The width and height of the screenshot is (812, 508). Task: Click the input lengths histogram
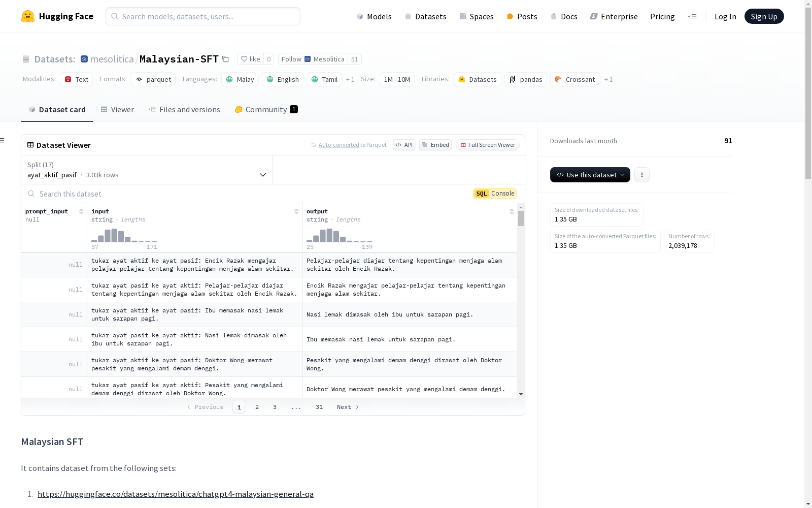[x=124, y=235]
